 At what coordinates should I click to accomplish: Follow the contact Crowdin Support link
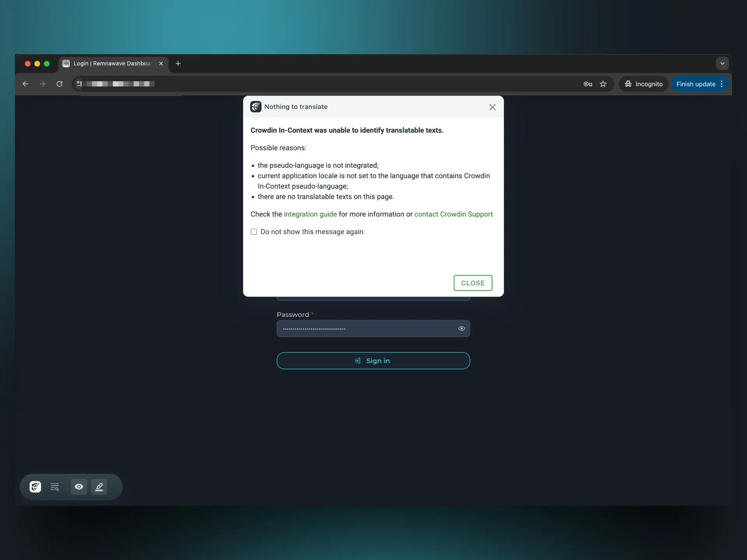pyautogui.click(x=453, y=214)
